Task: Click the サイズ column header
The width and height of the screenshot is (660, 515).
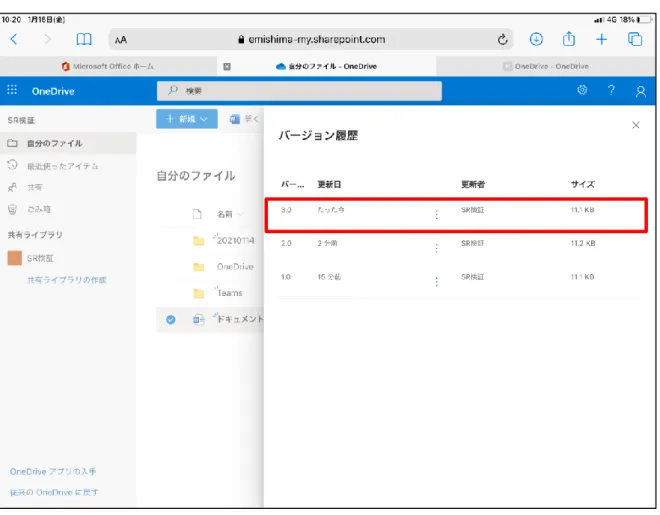Action: tap(583, 184)
